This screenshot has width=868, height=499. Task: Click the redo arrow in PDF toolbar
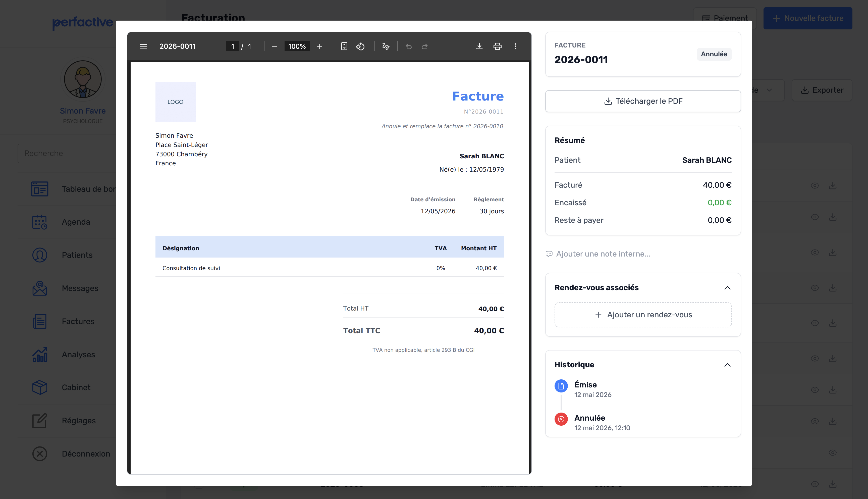pos(424,46)
